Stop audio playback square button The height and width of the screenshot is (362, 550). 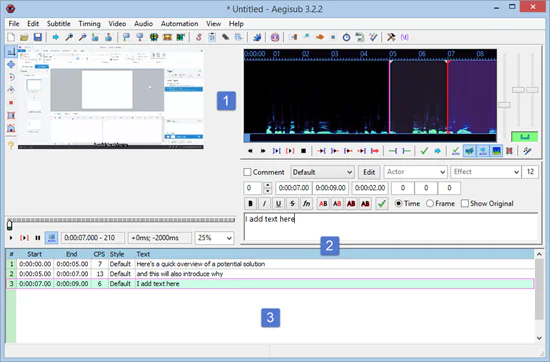[x=303, y=151]
